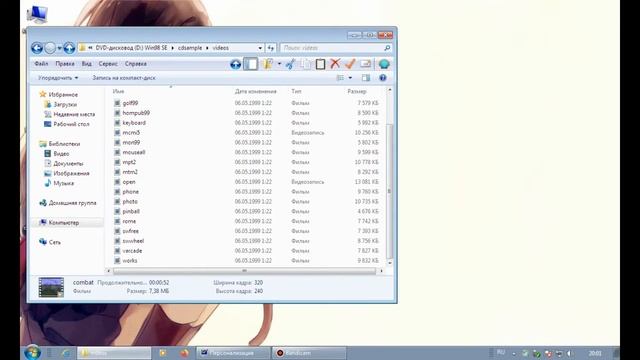Click the orange checkmark Properties icon

pyautogui.click(x=350, y=64)
